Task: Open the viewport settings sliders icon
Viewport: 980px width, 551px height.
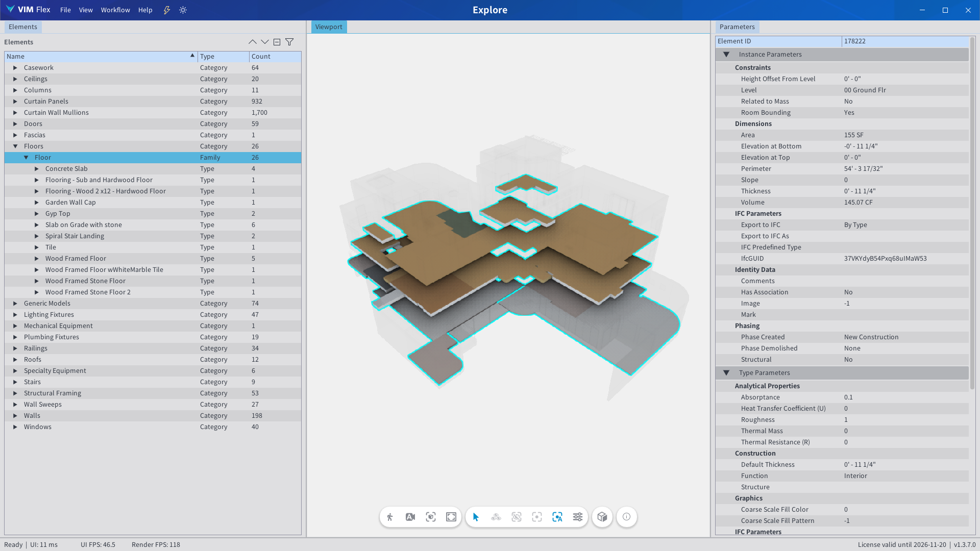Action: 578,517
